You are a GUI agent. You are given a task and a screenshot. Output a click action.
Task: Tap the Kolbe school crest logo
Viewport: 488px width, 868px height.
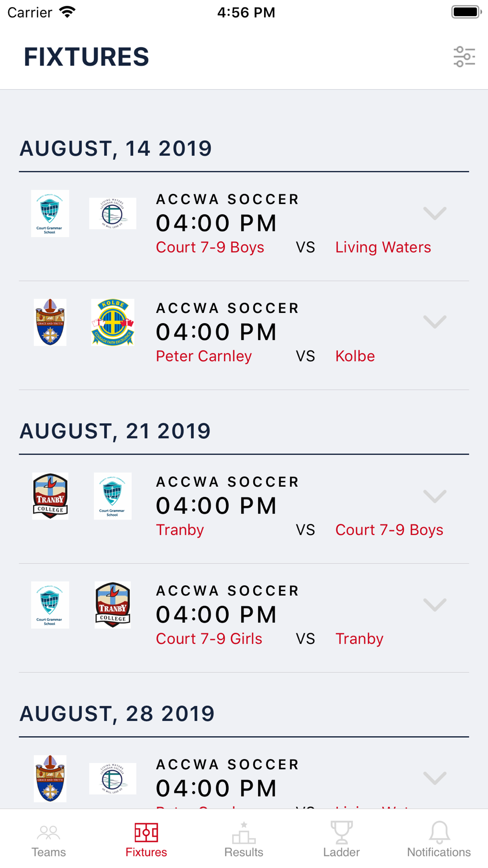click(113, 322)
